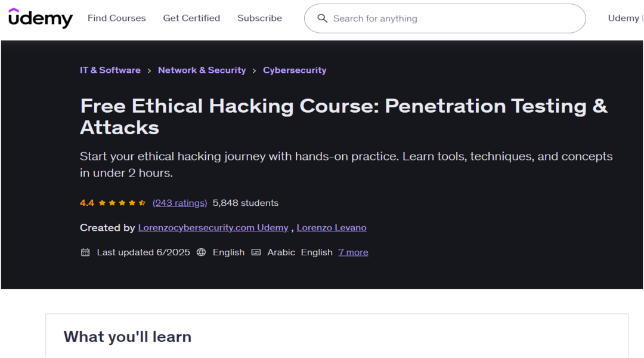Open Lorenzo Levano instructor profile
This screenshot has height=358, width=644.
point(332,228)
